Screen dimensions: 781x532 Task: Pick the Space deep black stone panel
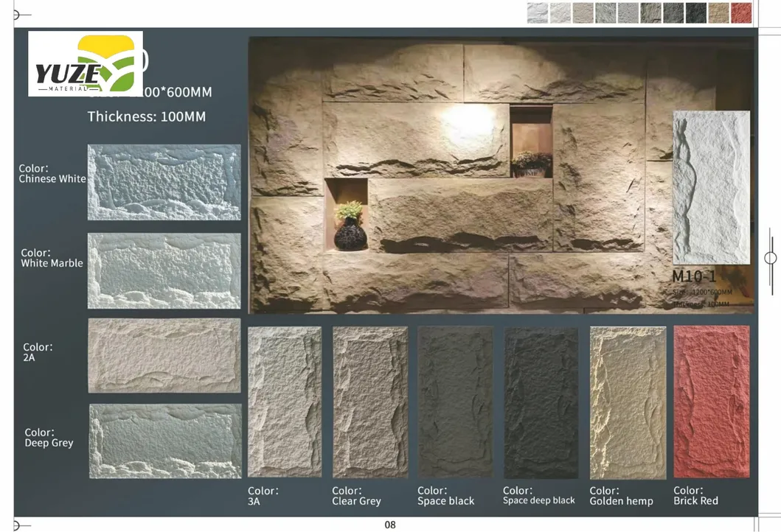pos(541,402)
